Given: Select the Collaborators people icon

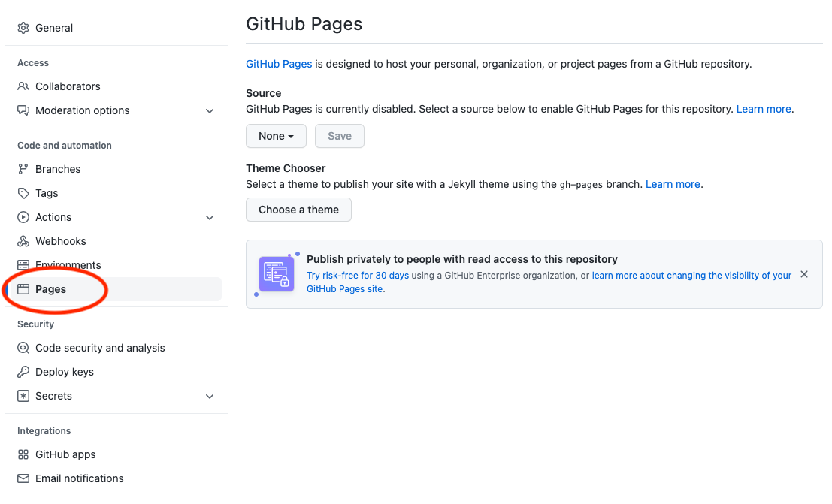Looking at the screenshot, I should (x=22, y=86).
